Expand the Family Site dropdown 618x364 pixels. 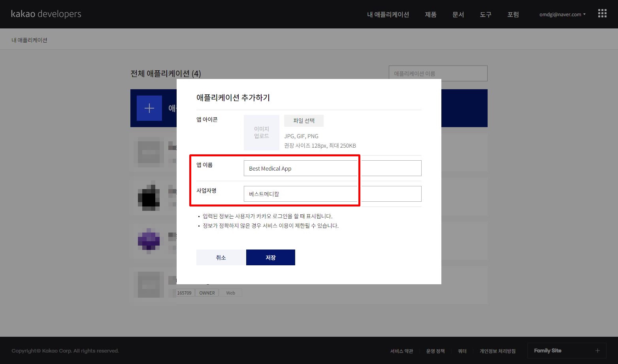pyautogui.click(x=567, y=351)
